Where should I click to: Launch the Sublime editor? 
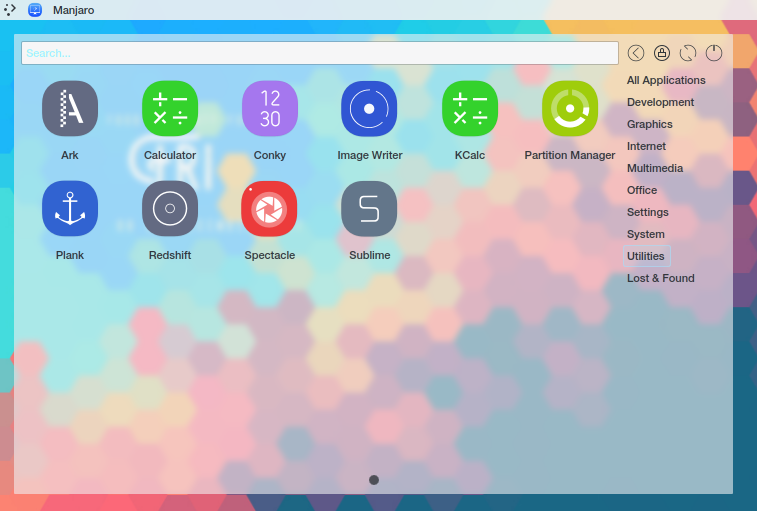[369, 209]
